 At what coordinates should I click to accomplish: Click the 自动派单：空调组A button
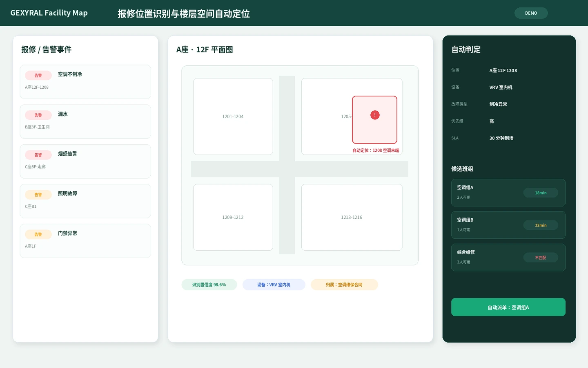(508, 307)
